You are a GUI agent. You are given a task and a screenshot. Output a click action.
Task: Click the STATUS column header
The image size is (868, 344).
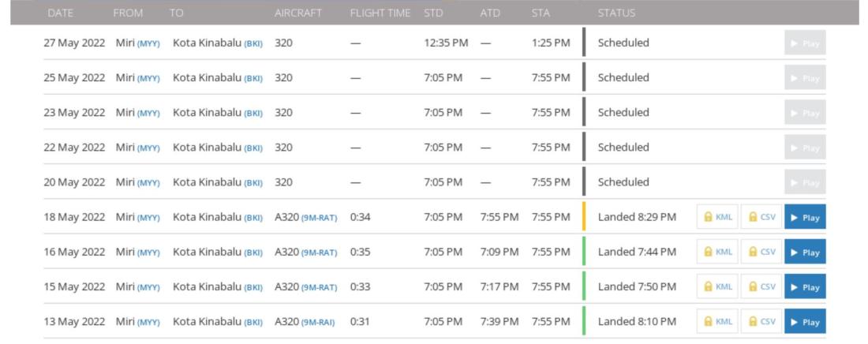click(x=616, y=13)
